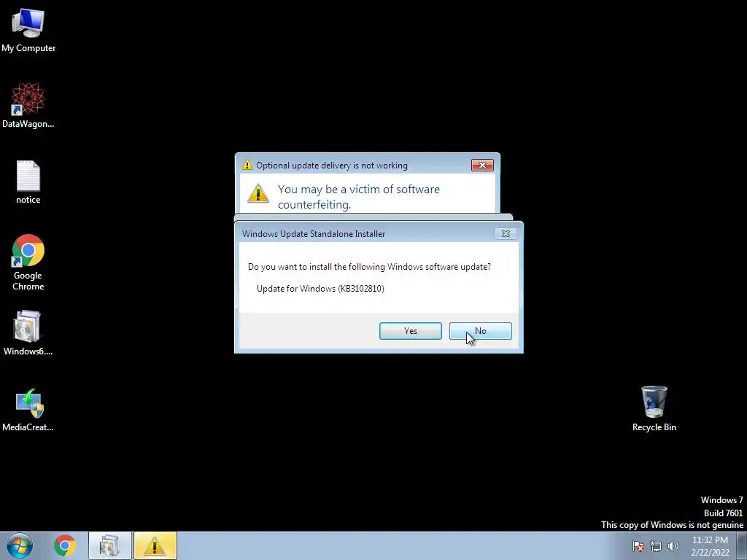Open the Windows Start menu orb
This screenshot has width=747, height=560.
click(20, 545)
